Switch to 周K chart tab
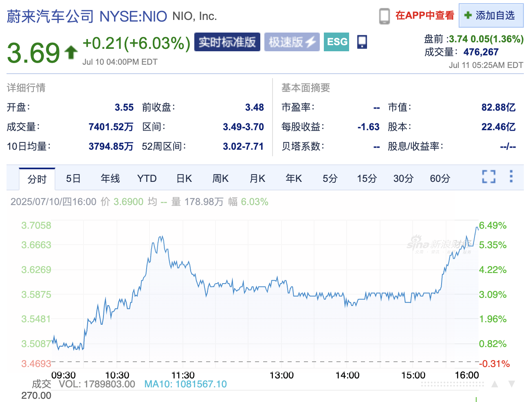Viewport: 532px width, 402px height. point(220,179)
